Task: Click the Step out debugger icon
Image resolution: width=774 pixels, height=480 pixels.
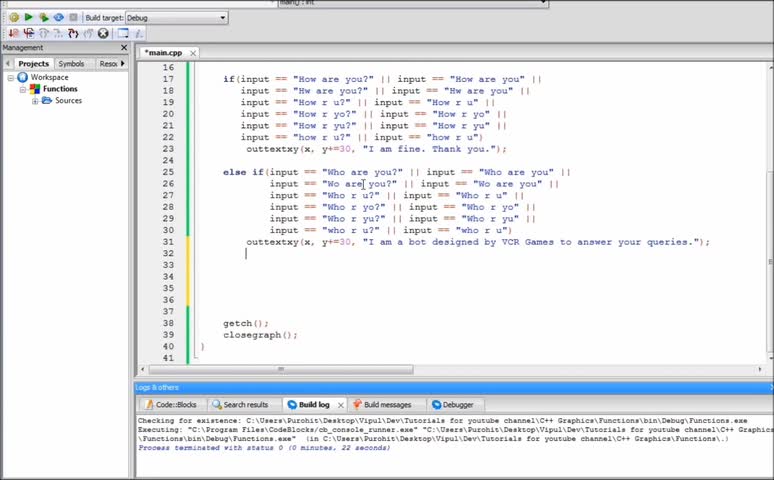Action: (x=88, y=33)
